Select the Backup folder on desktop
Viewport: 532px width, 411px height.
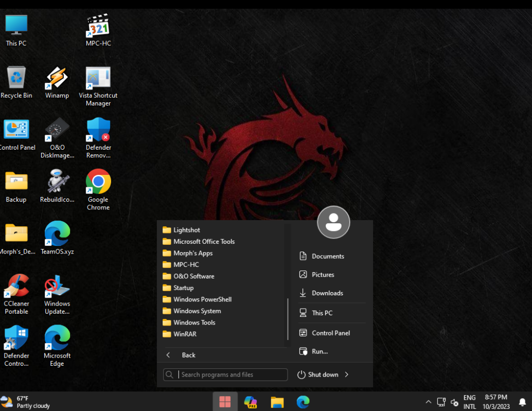click(16, 187)
